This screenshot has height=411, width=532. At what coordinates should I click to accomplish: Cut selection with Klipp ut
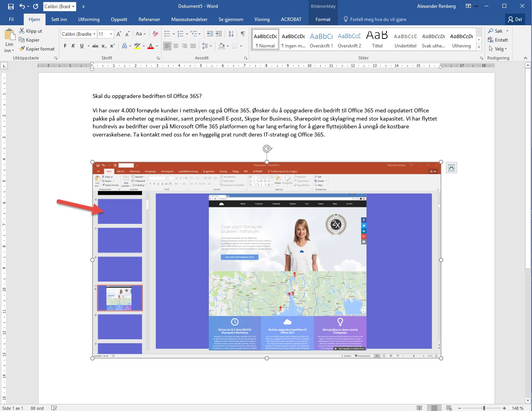pyautogui.click(x=30, y=31)
